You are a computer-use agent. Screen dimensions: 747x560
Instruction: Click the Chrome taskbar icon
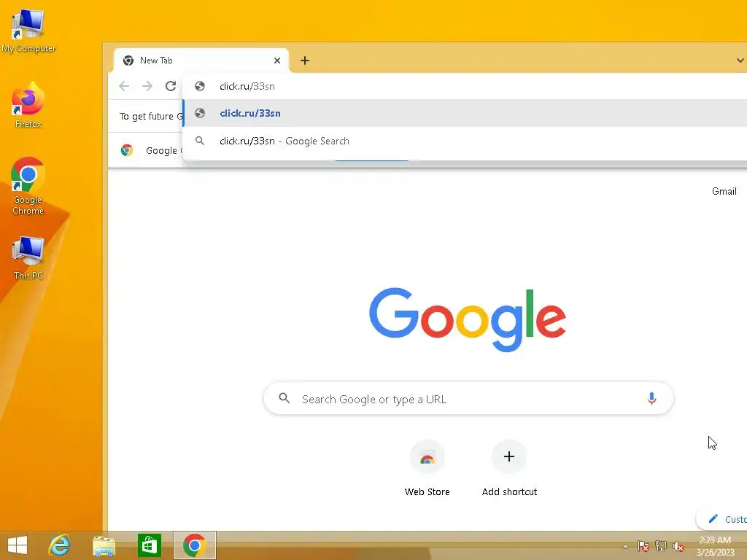click(194, 545)
